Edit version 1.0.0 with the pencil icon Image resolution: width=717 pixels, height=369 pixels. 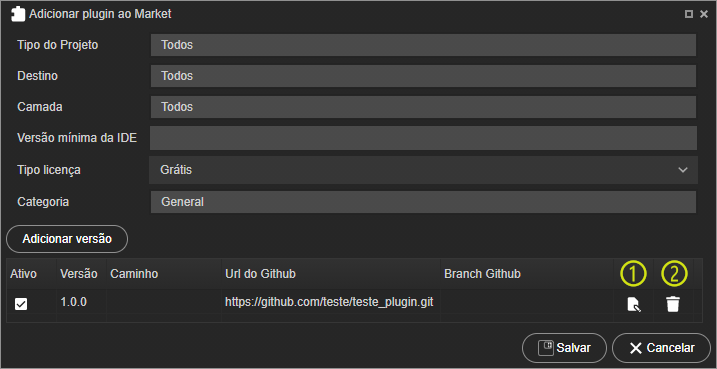coord(634,305)
